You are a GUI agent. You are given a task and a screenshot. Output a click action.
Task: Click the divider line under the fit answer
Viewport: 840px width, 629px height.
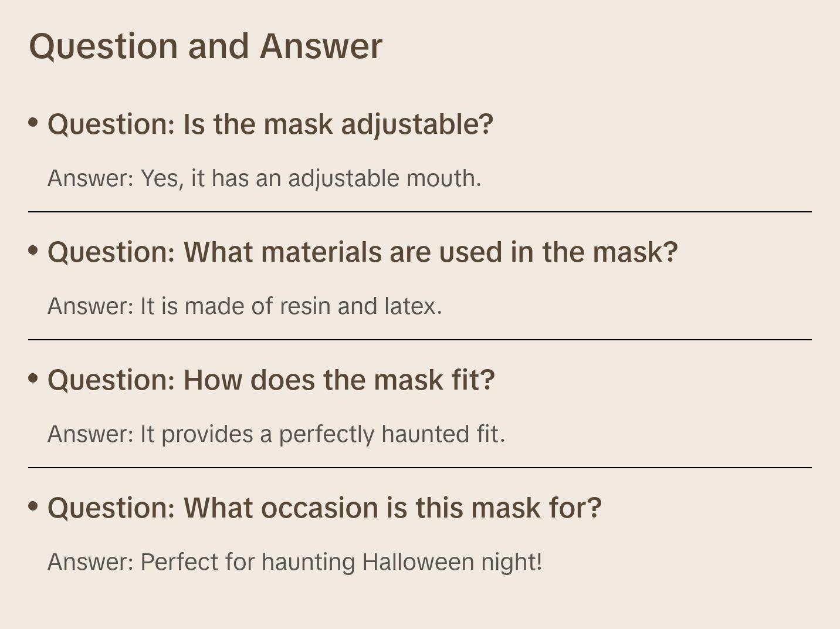(x=420, y=468)
